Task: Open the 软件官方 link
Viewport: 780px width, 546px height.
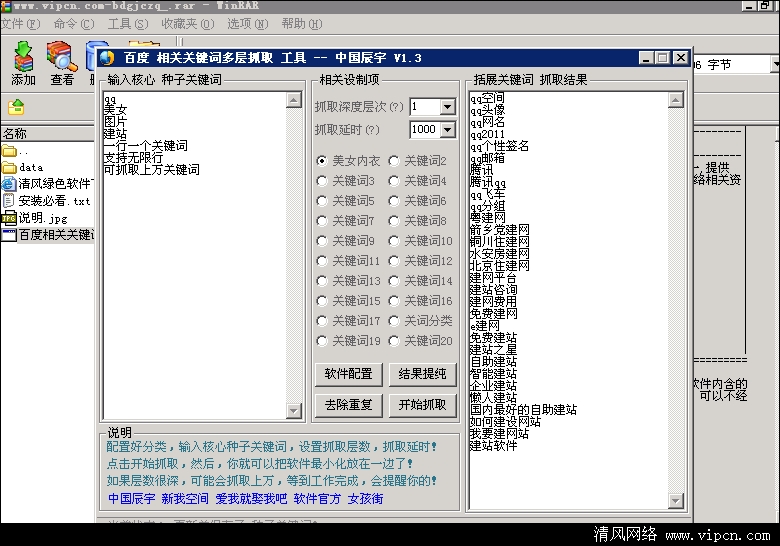Action: click(317, 499)
